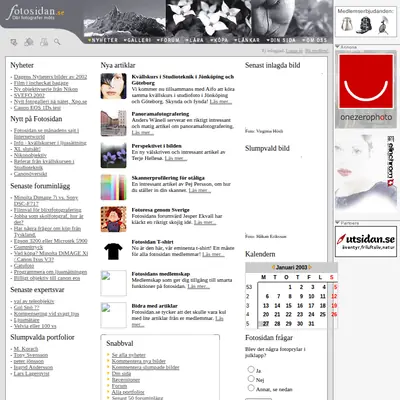Open the Ljusmätare expert answer link
The height and width of the screenshot is (400, 400).
[27, 320]
